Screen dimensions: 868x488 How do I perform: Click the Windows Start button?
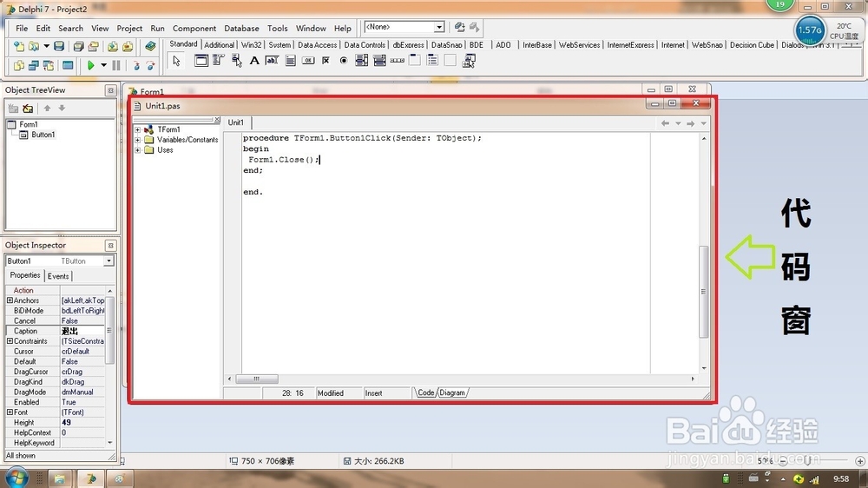tap(16, 477)
